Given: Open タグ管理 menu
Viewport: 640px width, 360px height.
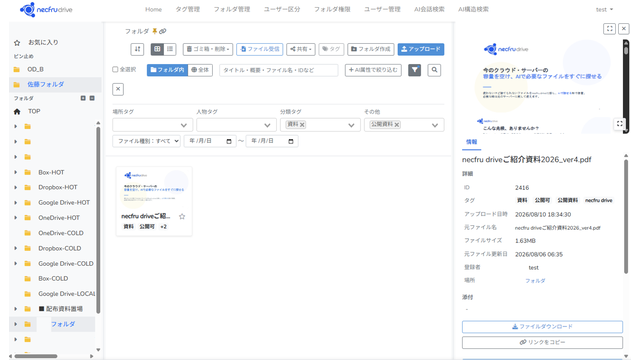Looking at the screenshot, I should click(188, 9).
